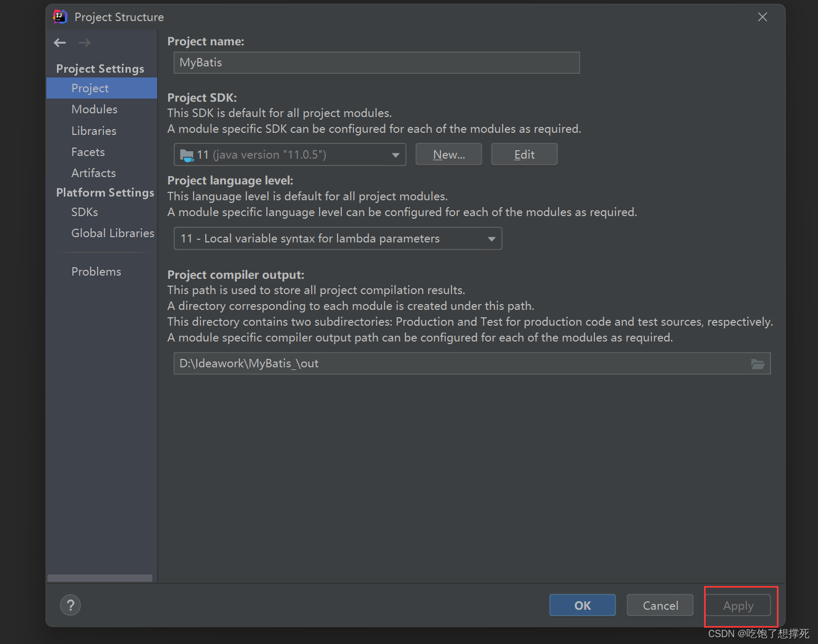Click the New... SDK button

point(449,154)
